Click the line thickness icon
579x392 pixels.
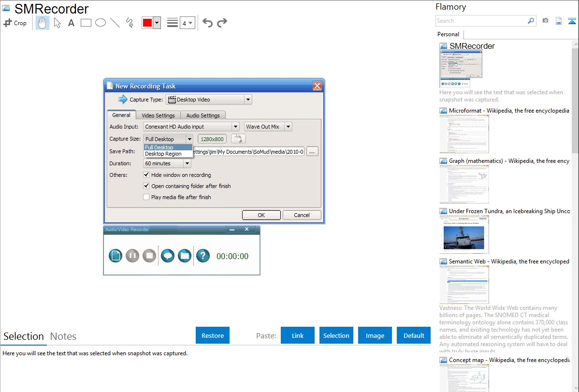tap(173, 23)
